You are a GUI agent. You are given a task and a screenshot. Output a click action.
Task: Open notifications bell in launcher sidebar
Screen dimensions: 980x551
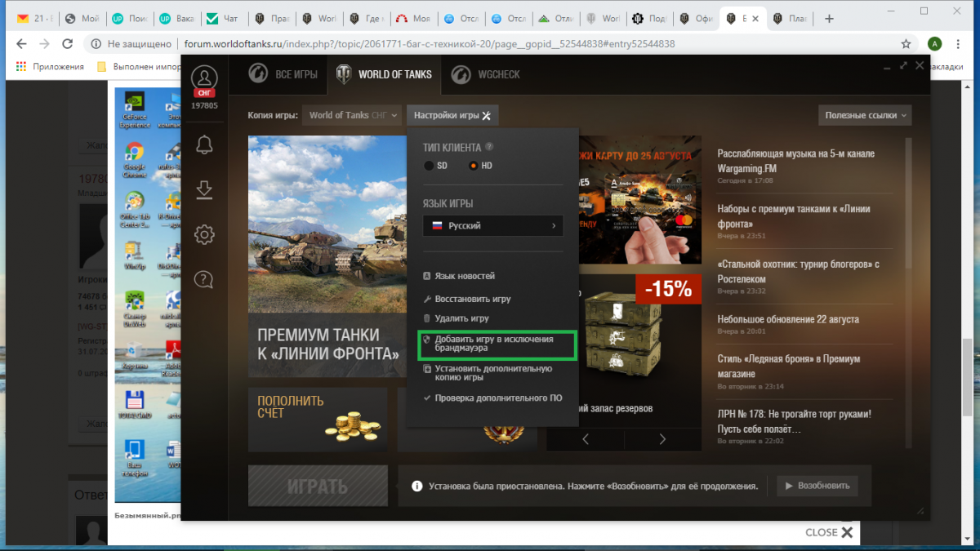(204, 145)
